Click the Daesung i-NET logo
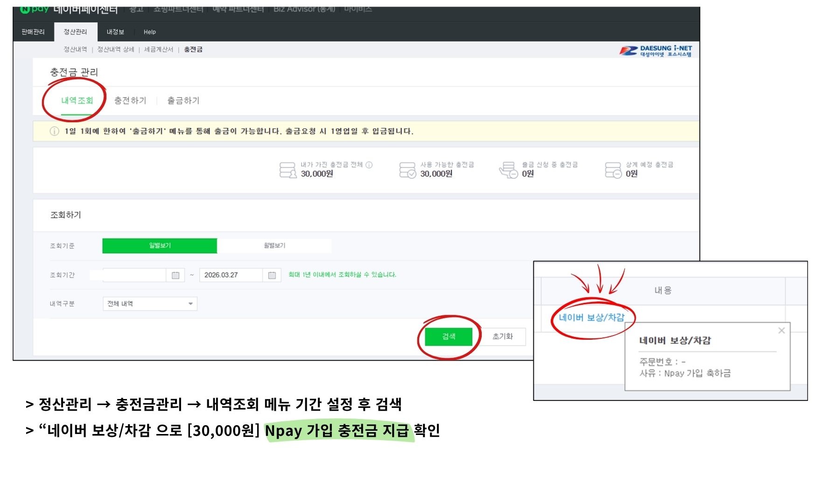822x504 pixels. click(655, 51)
